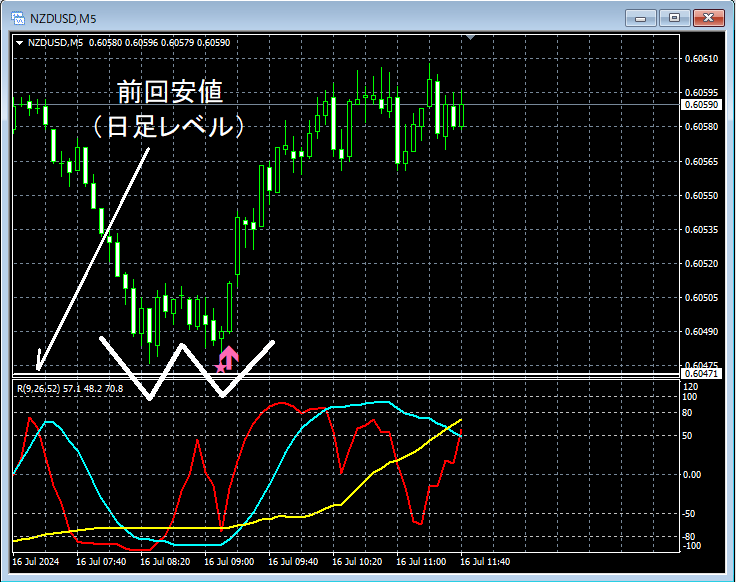Select the pink star signal marker
This screenshot has height=582, width=737.
click(x=220, y=368)
